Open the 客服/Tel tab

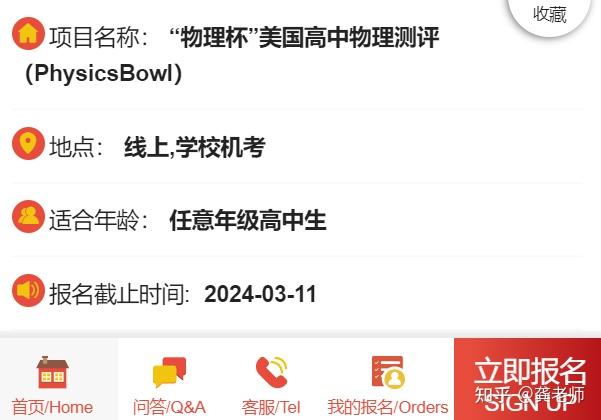[x=271, y=379]
